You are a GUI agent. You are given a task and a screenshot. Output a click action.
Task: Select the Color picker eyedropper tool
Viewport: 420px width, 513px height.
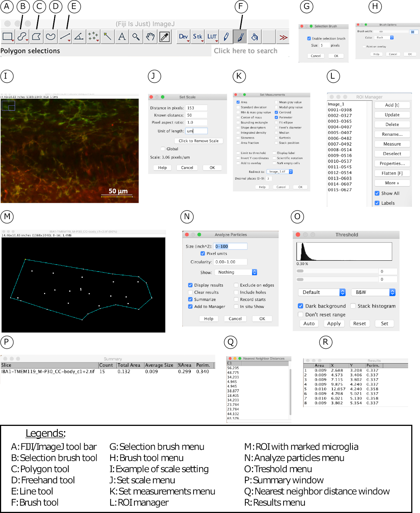(x=164, y=36)
